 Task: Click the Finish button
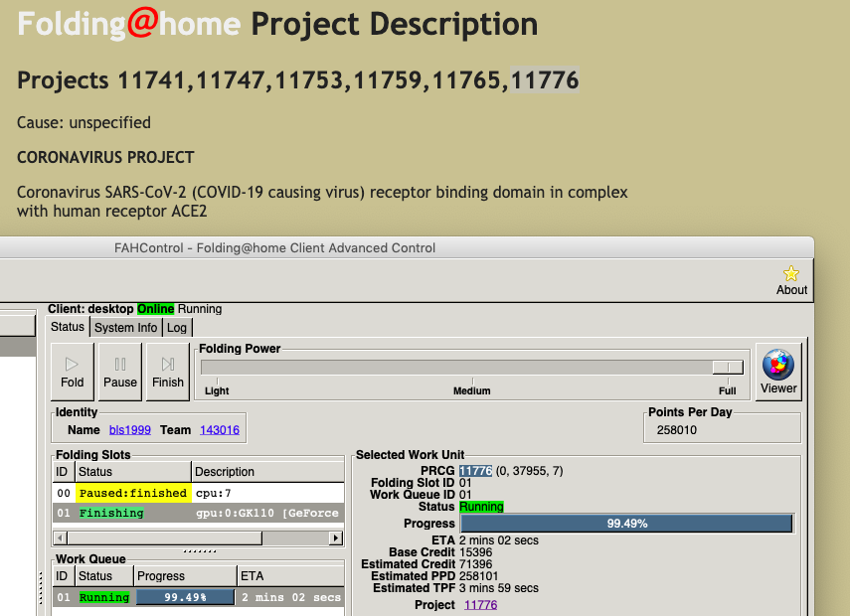(167, 372)
